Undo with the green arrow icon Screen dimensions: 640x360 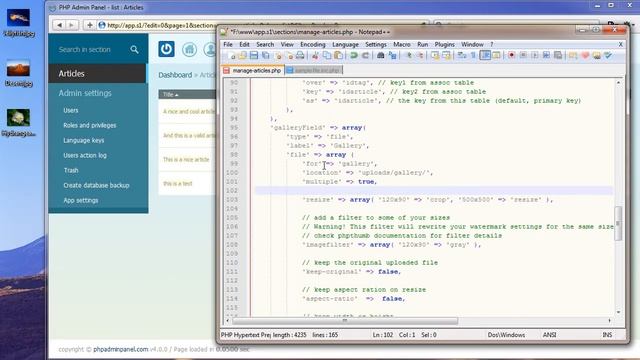pos(354,56)
